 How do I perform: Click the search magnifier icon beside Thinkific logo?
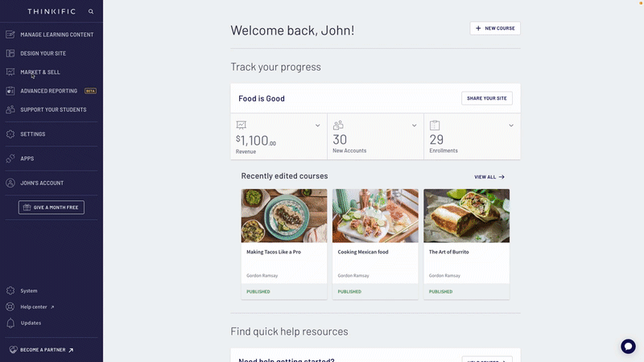[x=91, y=11]
